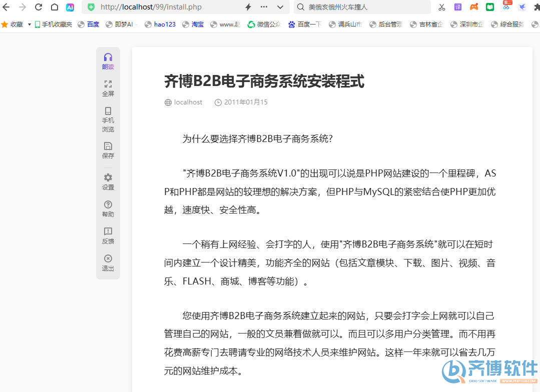Open the 微信公众 bookmark

tap(264, 24)
